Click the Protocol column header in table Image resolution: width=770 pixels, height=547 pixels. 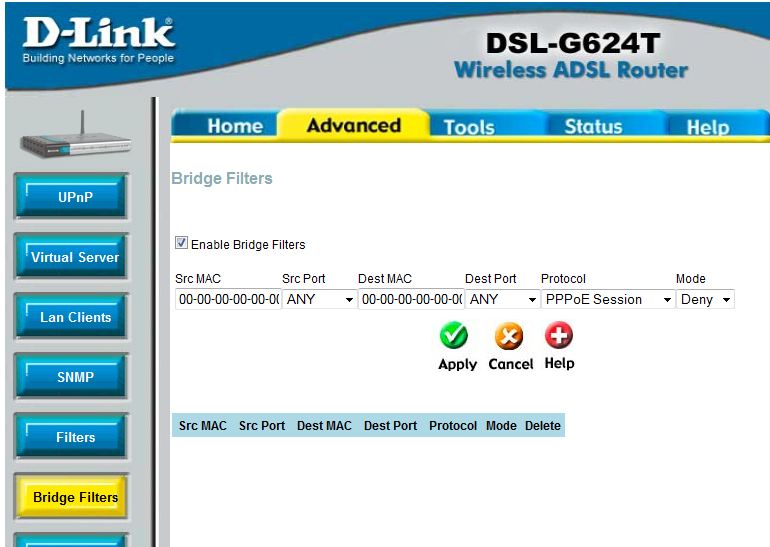[x=453, y=425]
